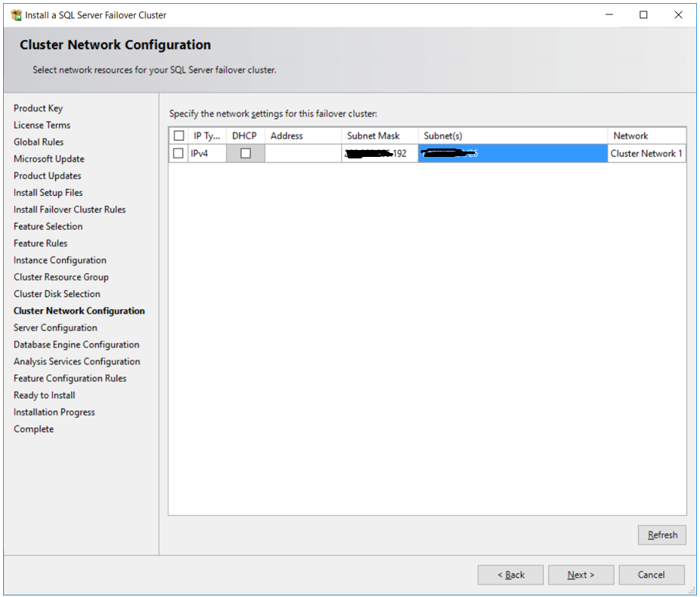Viewport: 700px width, 597px height.
Task: Enable DHCP checkbox for IPv4 row
Action: point(246,153)
